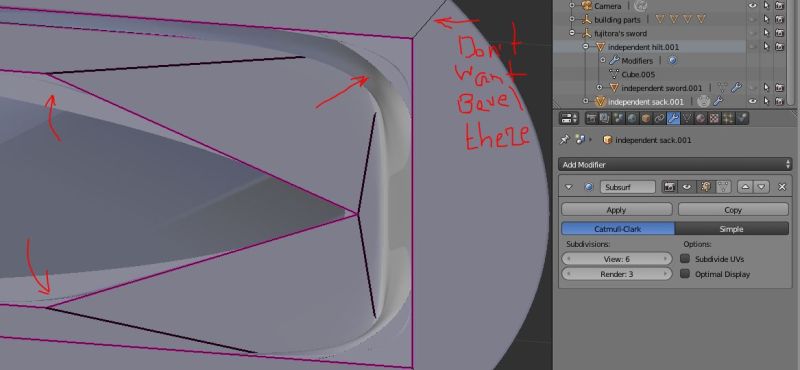
Task: Enable the Subdivide UVs checkbox
Action: (x=685, y=259)
